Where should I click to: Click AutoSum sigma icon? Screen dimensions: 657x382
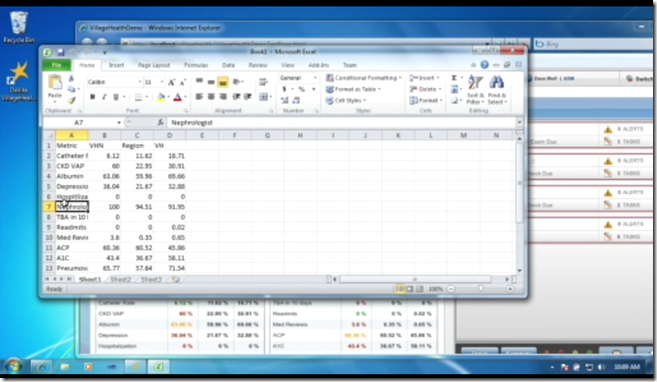(454, 78)
